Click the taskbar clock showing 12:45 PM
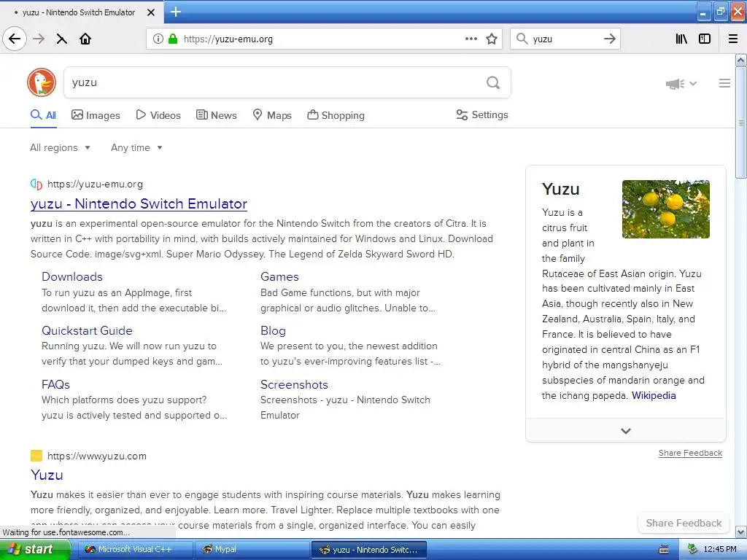Image resolution: width=747 pixels, height=560 pixels. (x=720, y=550)
